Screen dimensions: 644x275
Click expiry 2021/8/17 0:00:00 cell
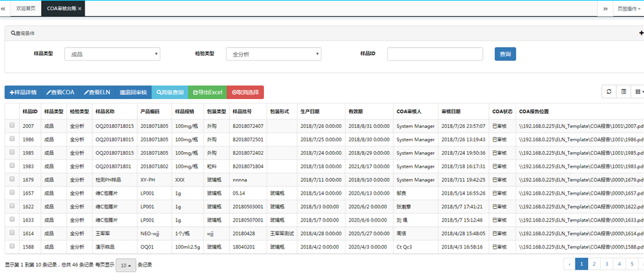tap(369, 166)
